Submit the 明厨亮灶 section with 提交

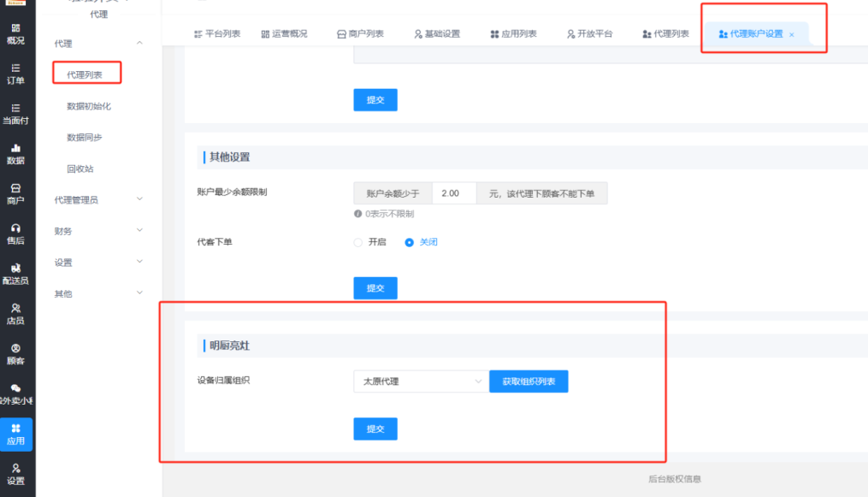pyautogui.click(x=375, y=429)
